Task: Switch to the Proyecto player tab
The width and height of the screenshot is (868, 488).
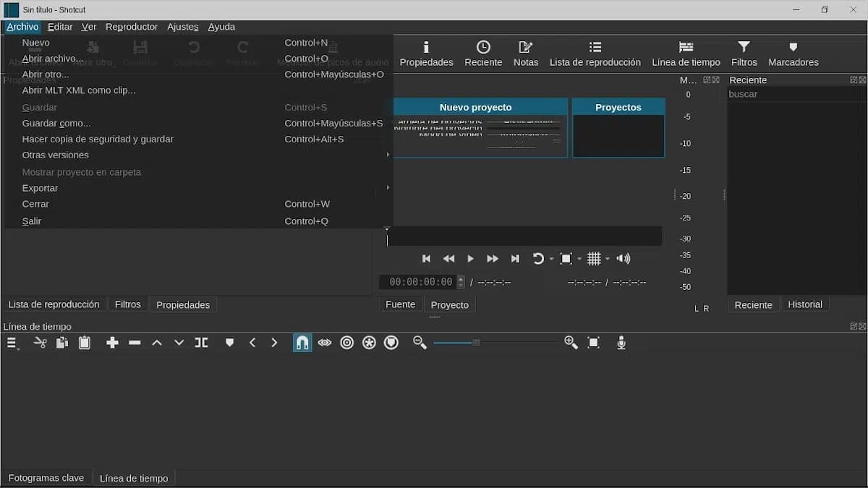Action: coord(450,305)
